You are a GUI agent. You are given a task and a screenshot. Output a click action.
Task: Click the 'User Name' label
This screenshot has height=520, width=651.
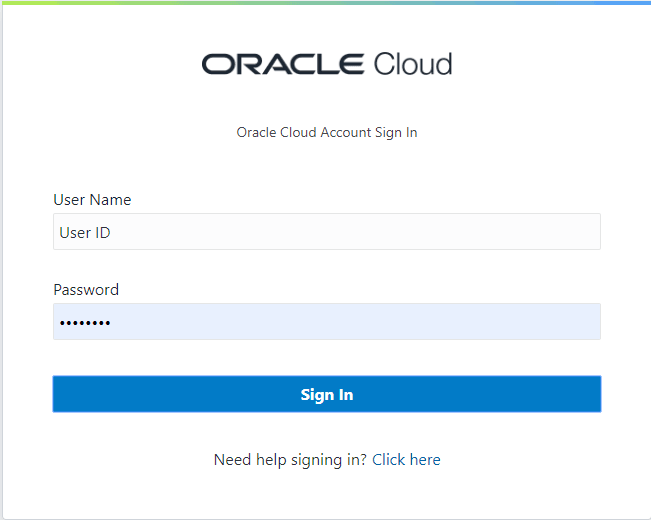coord(92,200)
